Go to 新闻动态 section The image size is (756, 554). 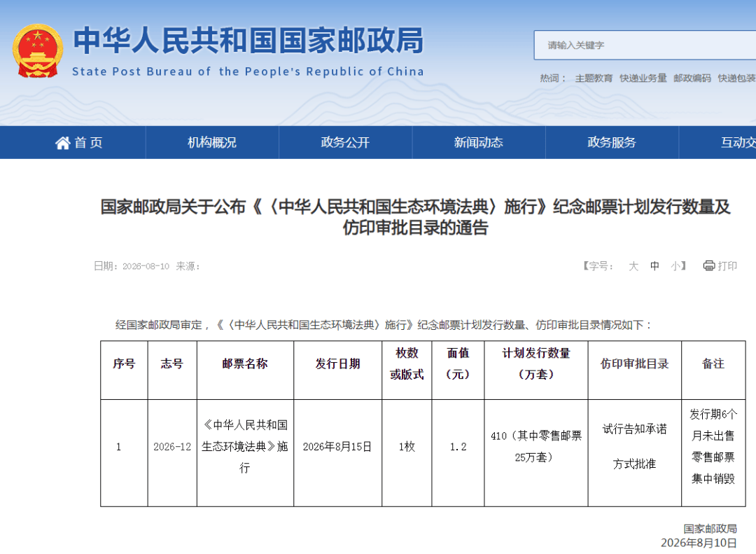(x=479, y=143)
